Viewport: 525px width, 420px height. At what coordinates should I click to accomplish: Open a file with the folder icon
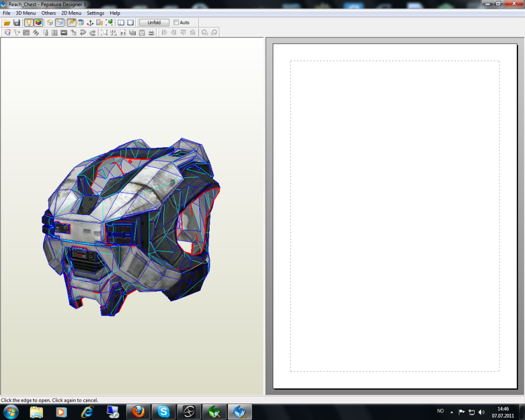pos(7,23)
